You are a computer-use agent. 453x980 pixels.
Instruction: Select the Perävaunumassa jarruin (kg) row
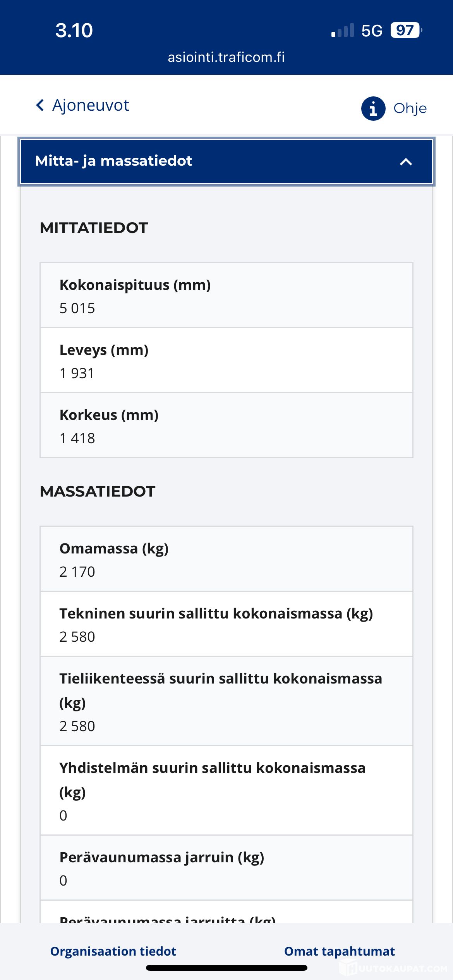(226, 868)
